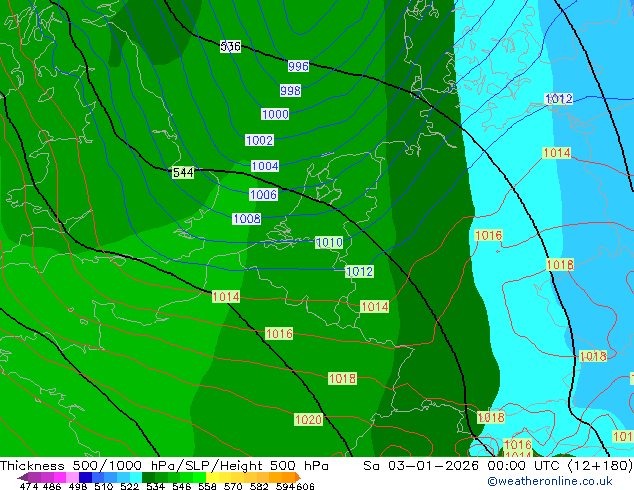Select the blue 996 pressure label
634x490 pixels.
pyautogui.click(x=298, y=66)
